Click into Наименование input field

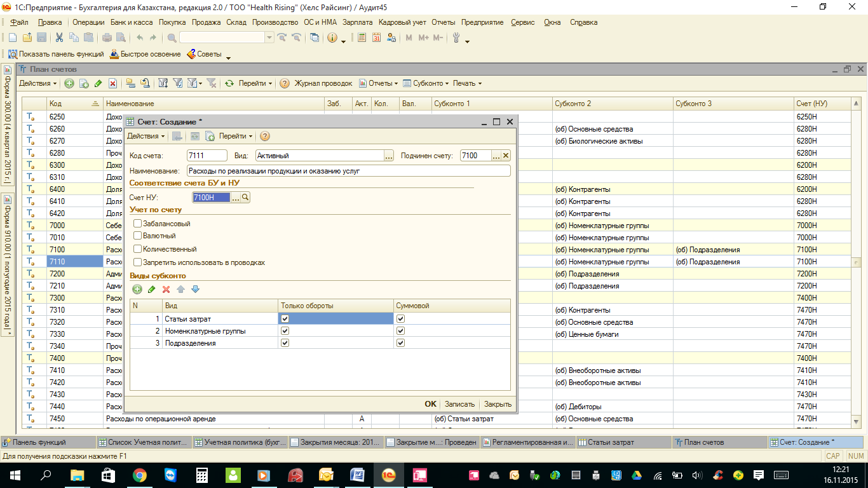coord(349,171)
